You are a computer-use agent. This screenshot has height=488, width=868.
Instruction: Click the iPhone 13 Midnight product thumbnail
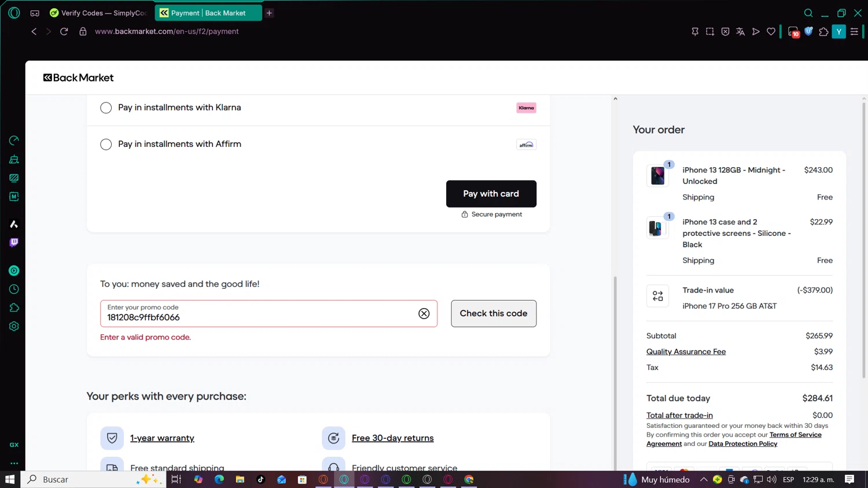[x=658, y=175]
